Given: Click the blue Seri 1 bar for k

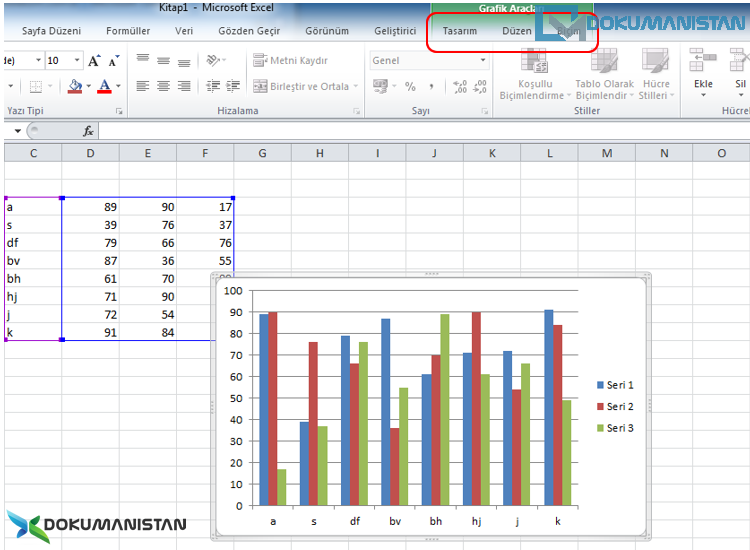Looking at the screenshot, I should 549,407.
